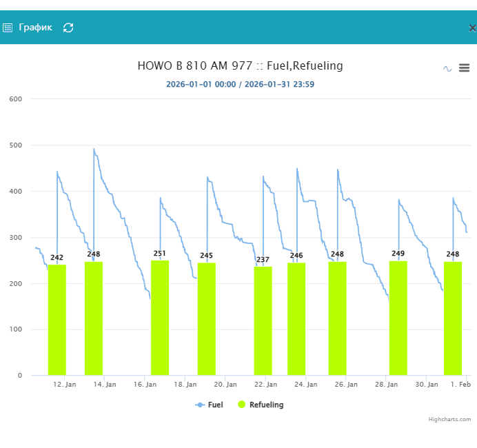Click the График header title
The height and width of the screenshot is (448, 477).
[x=35, y=28]
